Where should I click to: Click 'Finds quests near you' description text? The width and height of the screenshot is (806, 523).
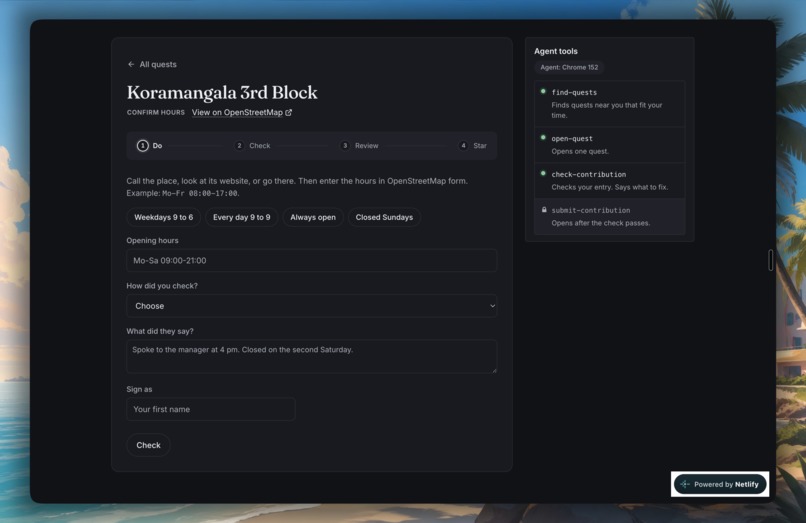(607, 110)
